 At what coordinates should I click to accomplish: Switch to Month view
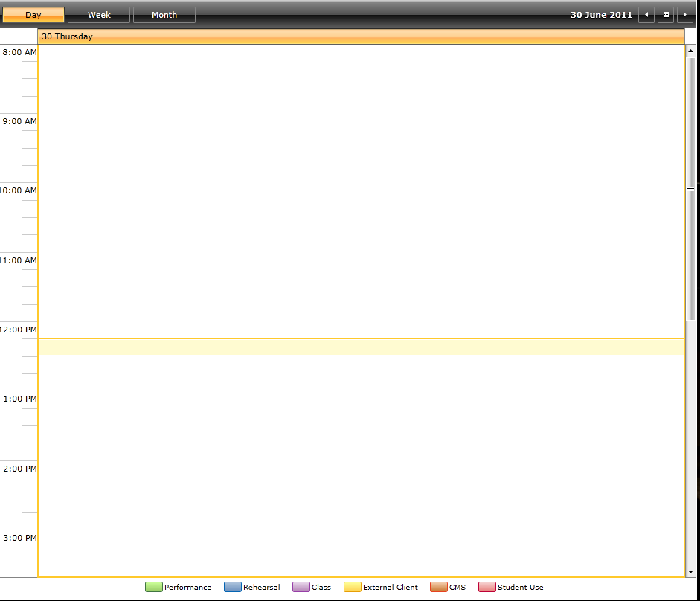coord(164,15)
